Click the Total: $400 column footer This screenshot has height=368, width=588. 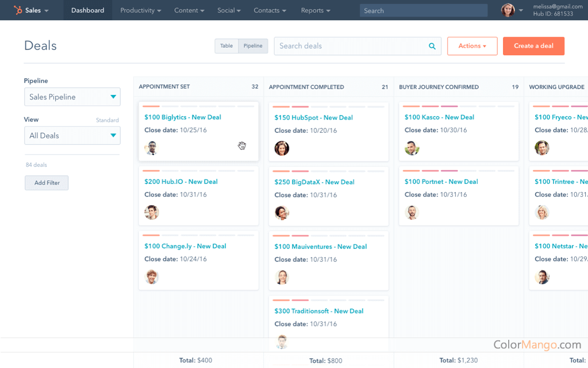[195, 361]
